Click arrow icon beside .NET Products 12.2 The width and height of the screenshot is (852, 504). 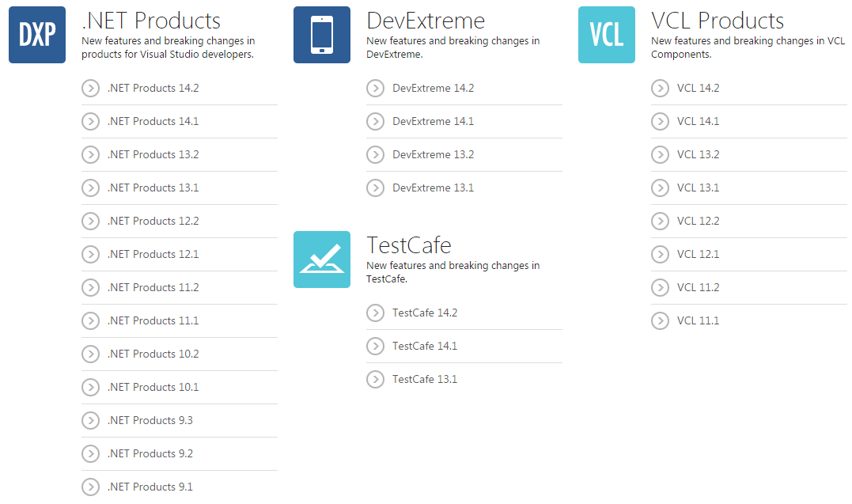click(90, 221)
